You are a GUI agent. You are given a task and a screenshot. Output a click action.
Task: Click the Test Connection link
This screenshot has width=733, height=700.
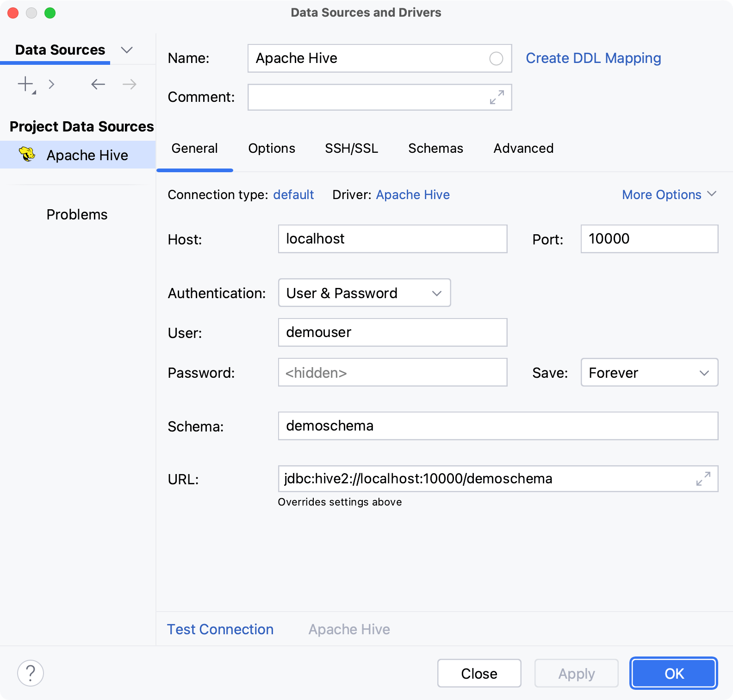pos(220,630)
